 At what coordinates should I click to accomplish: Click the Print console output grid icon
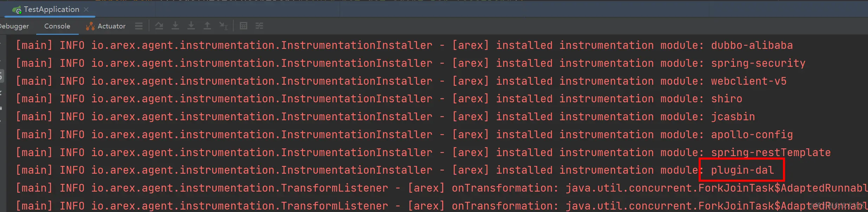pos(243,26)
